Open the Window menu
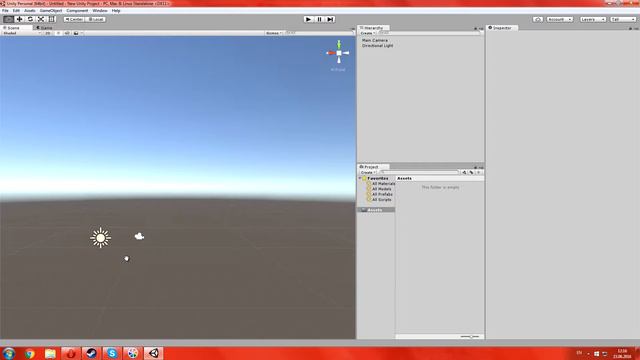This screenshot has height=360, width=640. tap(100, 11)
